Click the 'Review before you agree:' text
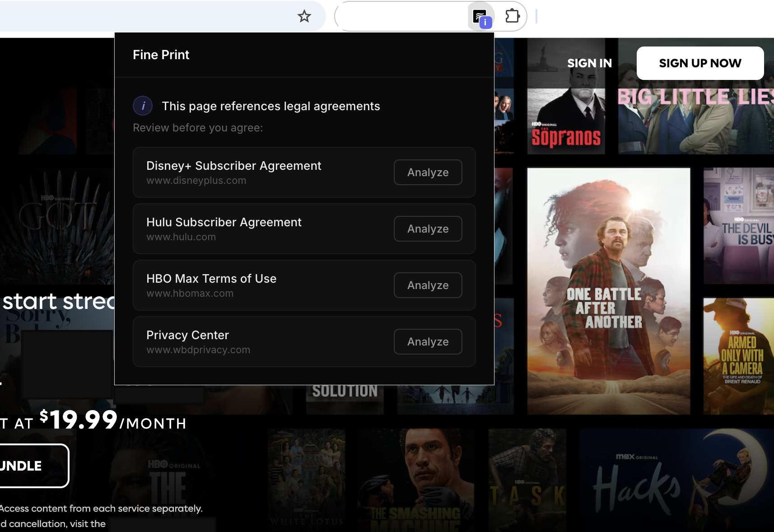 (x=197, y=128)
